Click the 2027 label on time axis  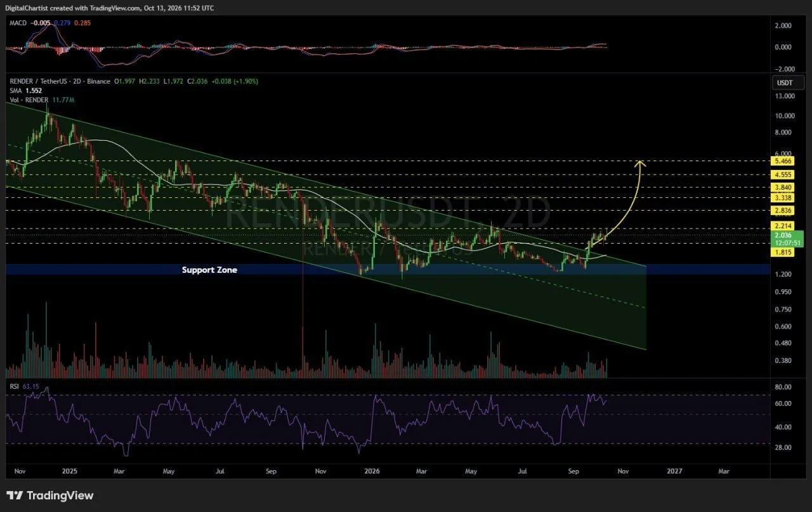(675, 471)
